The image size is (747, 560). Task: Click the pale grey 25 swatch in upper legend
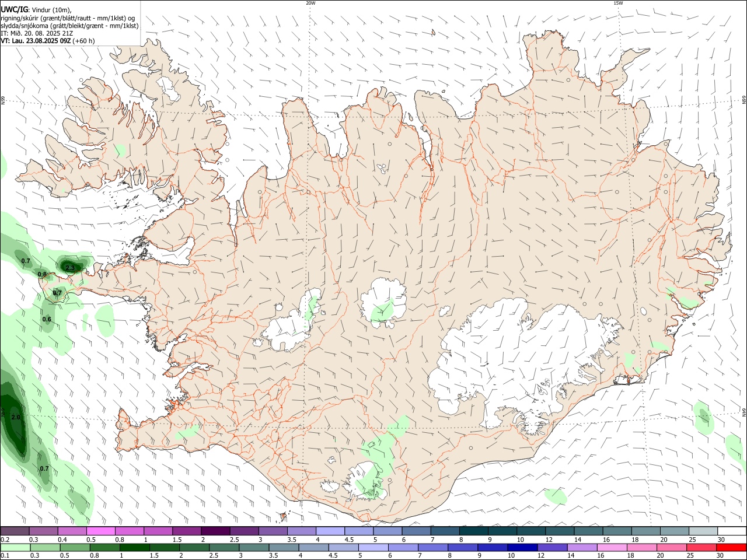[x=703, y=531]
